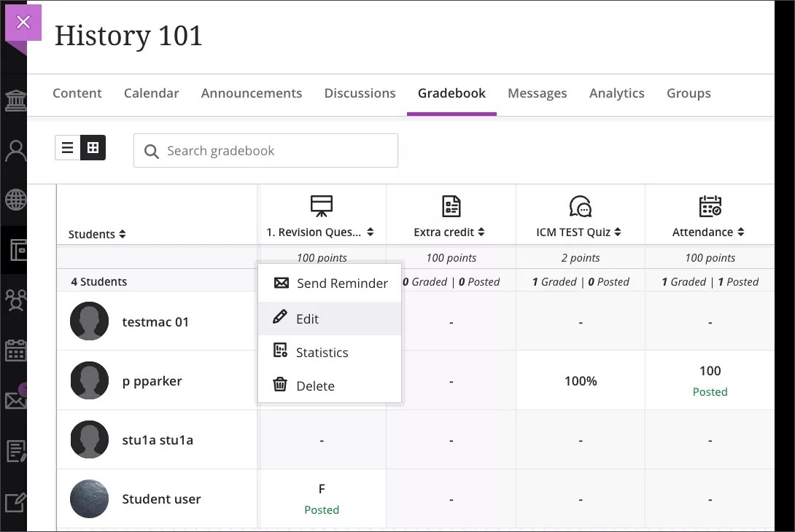Image resolution: width=795 pixels, height=532 pixels.
Task: Sort the Students column
Action: point(121,234)
